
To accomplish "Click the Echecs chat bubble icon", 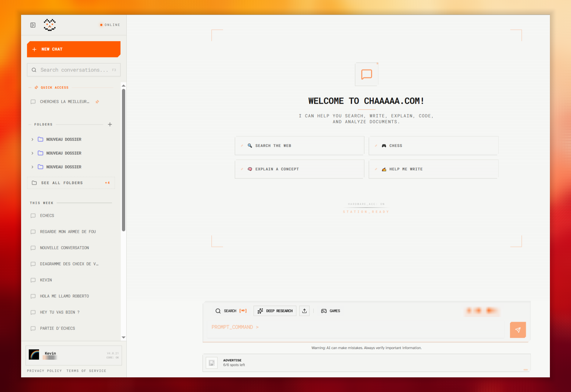I will tap(33, 216).
